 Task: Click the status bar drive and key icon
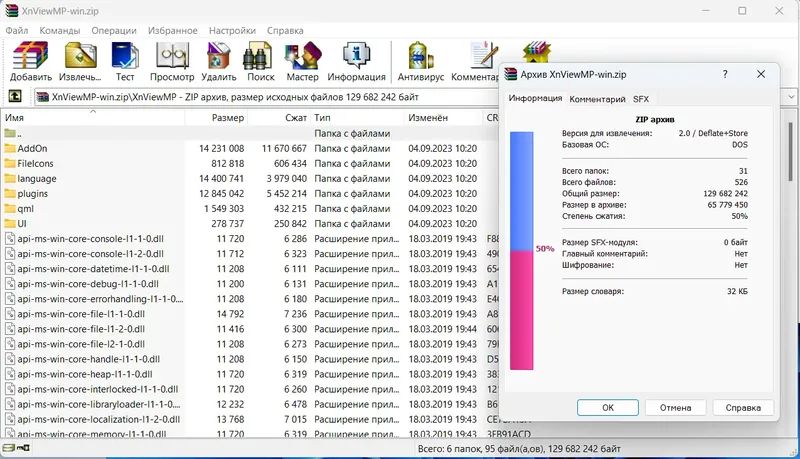coord(16,448)
